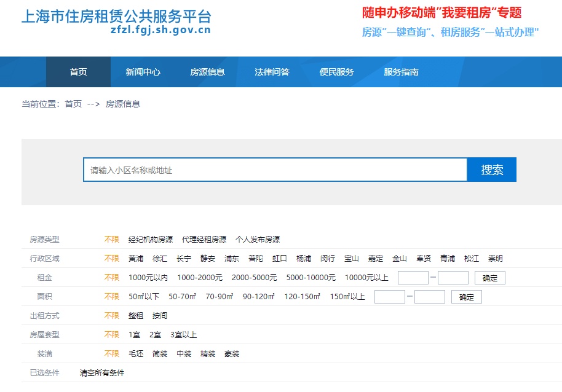Select the 70-90㎡ area filter
The width and height of the screenshot is (562, 392).
click(220, 297)
